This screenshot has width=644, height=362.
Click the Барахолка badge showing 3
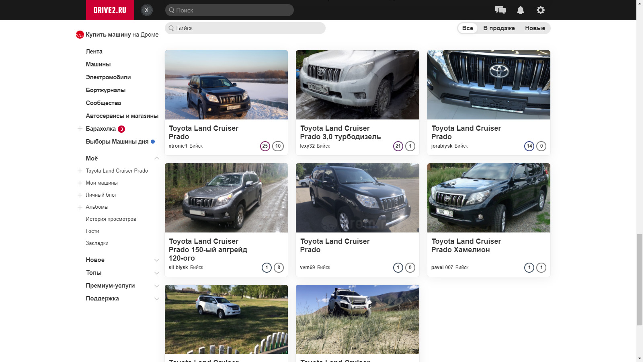pyautogui.click(x=121, y=129)
